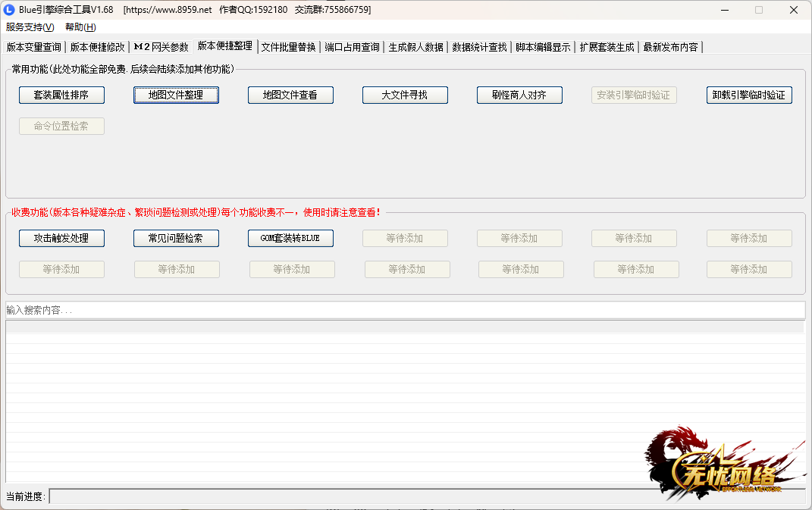Click the 地图文件查看 button
The width and height of the screenshot is (812, 510).
(x=290, y=95)
